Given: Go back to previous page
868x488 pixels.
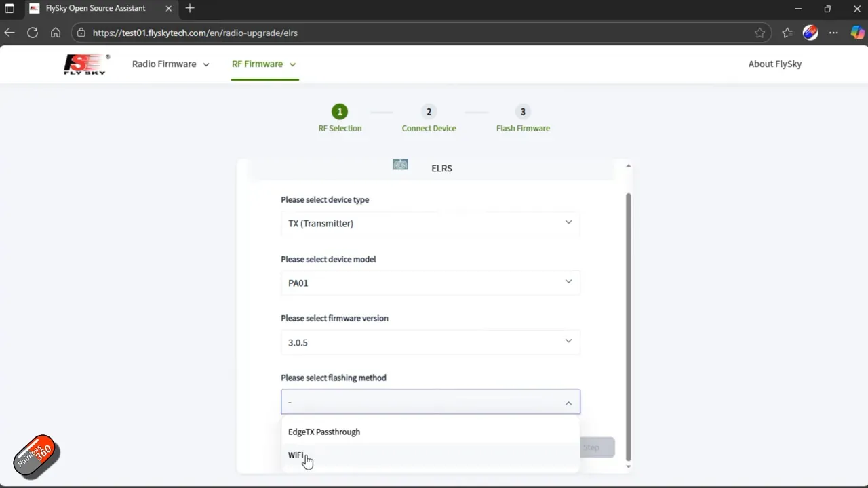Looking at the screenshot, I should [9, 33].
